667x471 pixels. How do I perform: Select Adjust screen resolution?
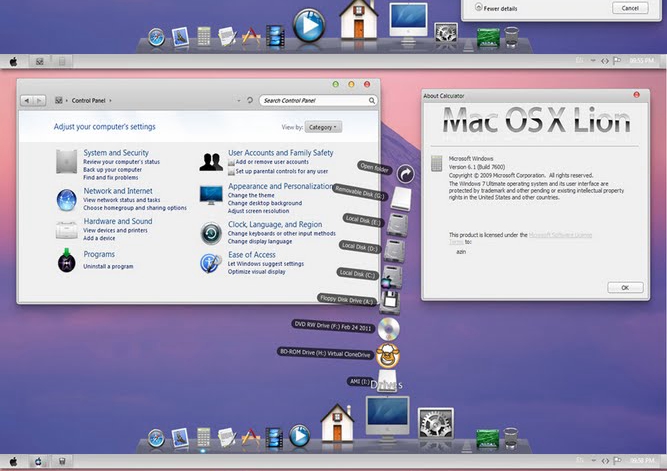(x=258, y=211)
